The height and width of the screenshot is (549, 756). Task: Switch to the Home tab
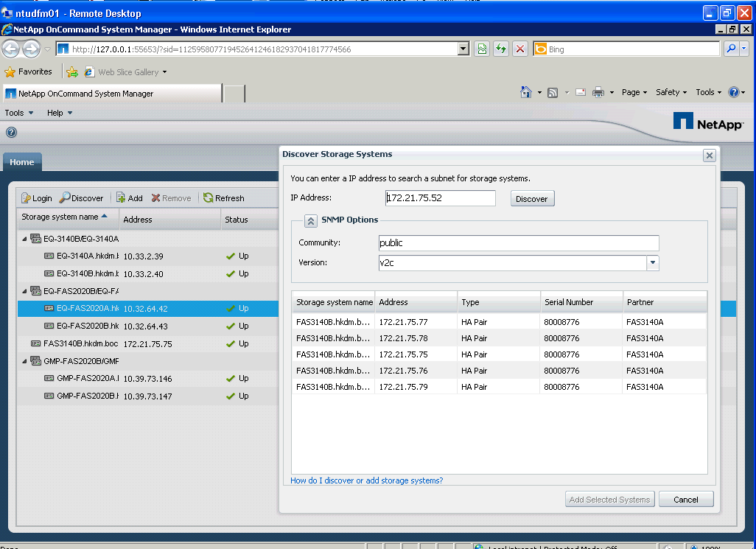pos(22,162)
